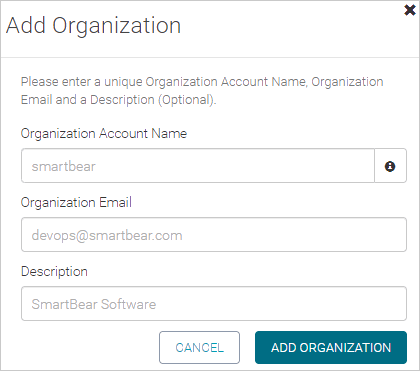The height and width of the screenshot is (371, 420).
Task: Confirm with the Add Organization button
Action: 331,347
